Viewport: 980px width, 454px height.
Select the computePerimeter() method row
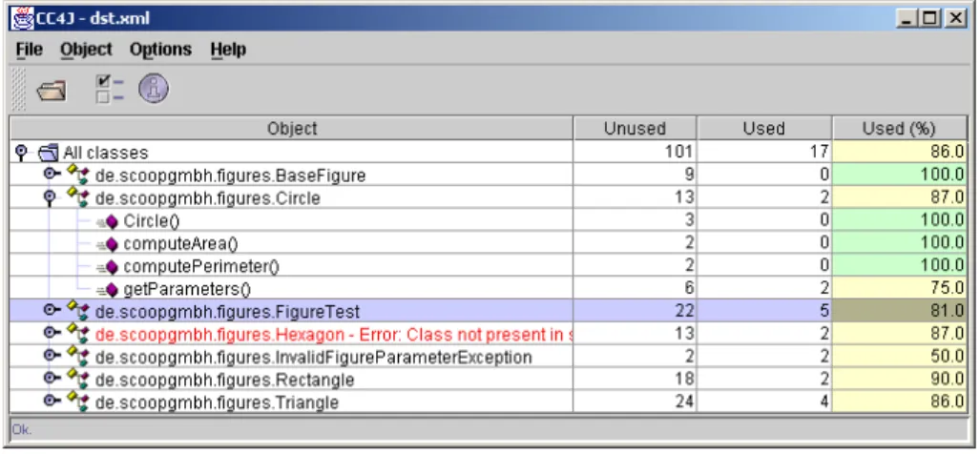201,267
